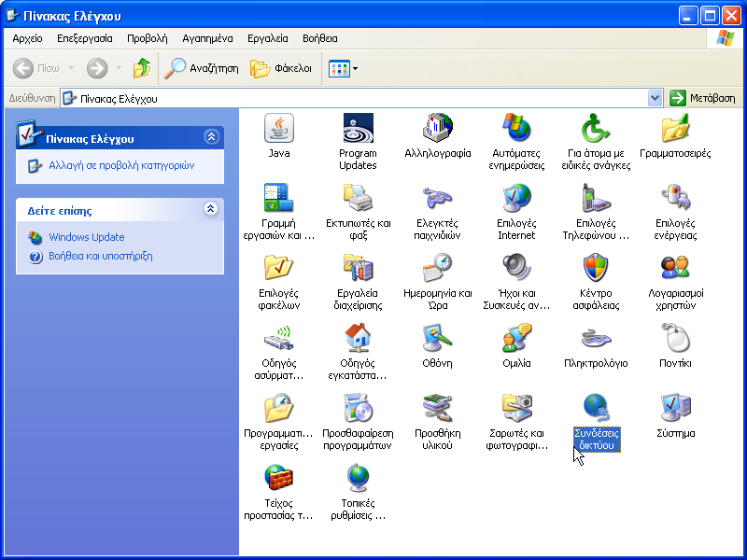Open Τοπικές ρυθμίσεις globe icon
747x560 pixels.
tap(358, 479)
